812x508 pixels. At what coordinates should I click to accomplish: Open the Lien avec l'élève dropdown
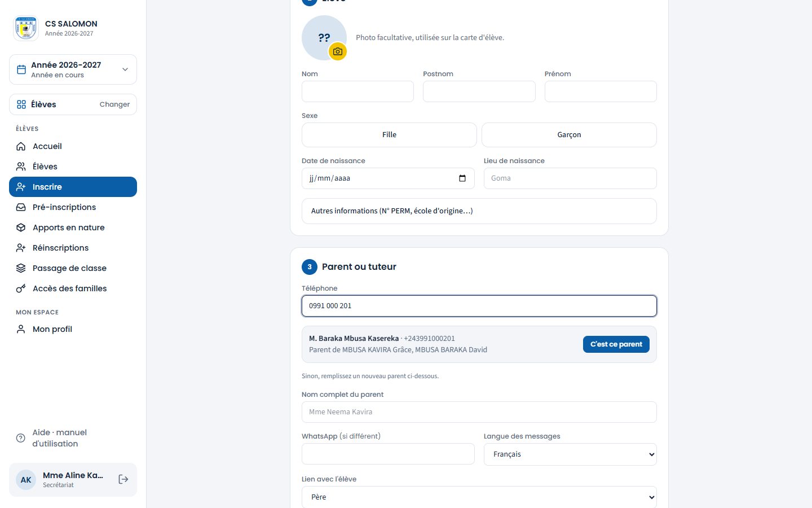click(479, 497)
